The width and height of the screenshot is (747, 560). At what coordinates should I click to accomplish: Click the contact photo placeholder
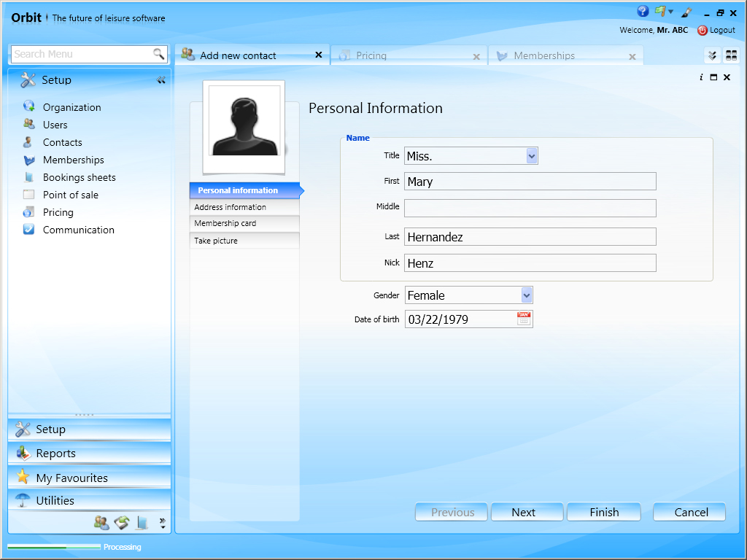point(244,127)
